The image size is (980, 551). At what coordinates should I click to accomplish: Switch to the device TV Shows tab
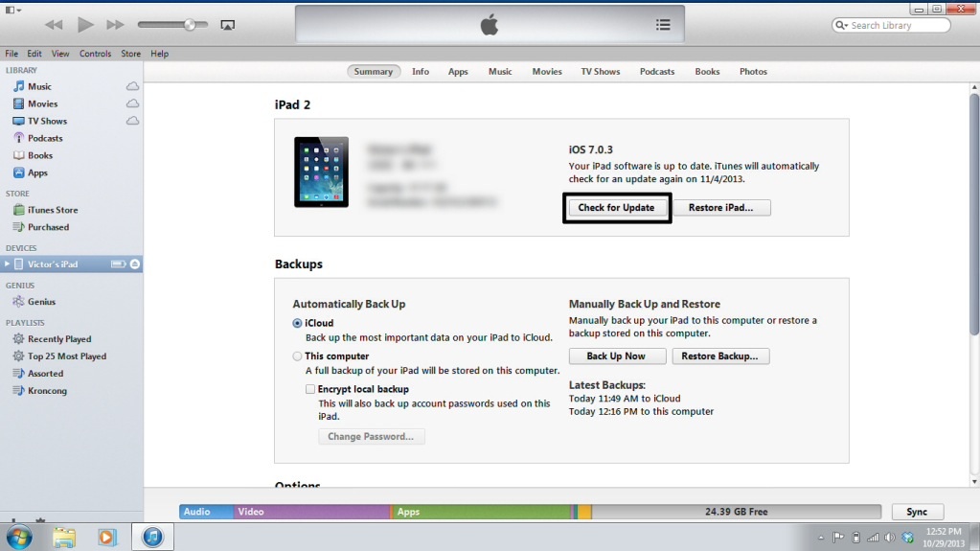coord(601,71)
